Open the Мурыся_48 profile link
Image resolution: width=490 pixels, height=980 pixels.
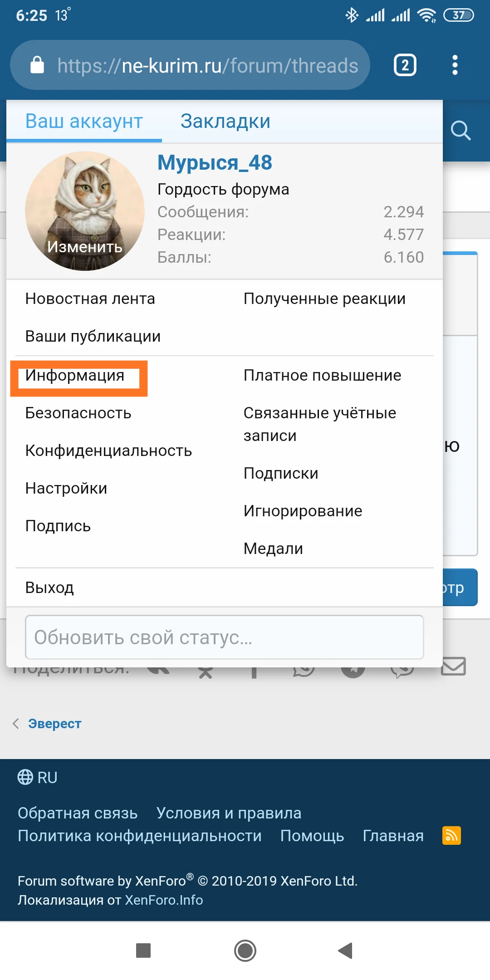(x=215, y=163)
